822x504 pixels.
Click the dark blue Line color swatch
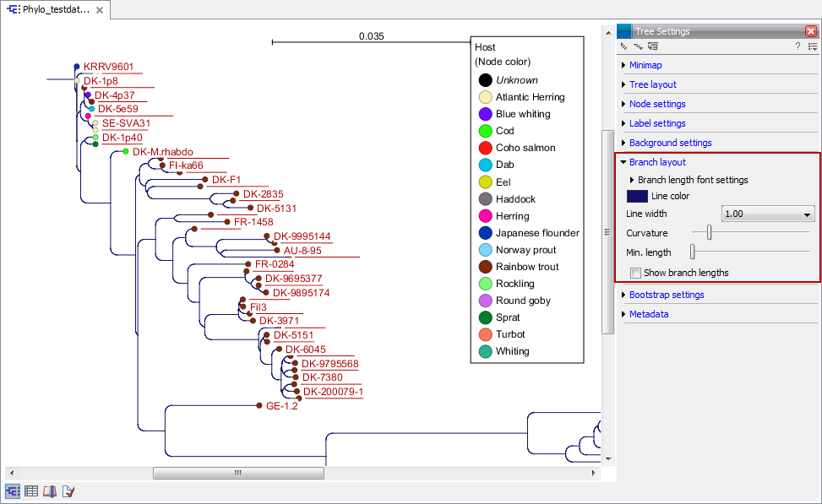coord(636,195)
